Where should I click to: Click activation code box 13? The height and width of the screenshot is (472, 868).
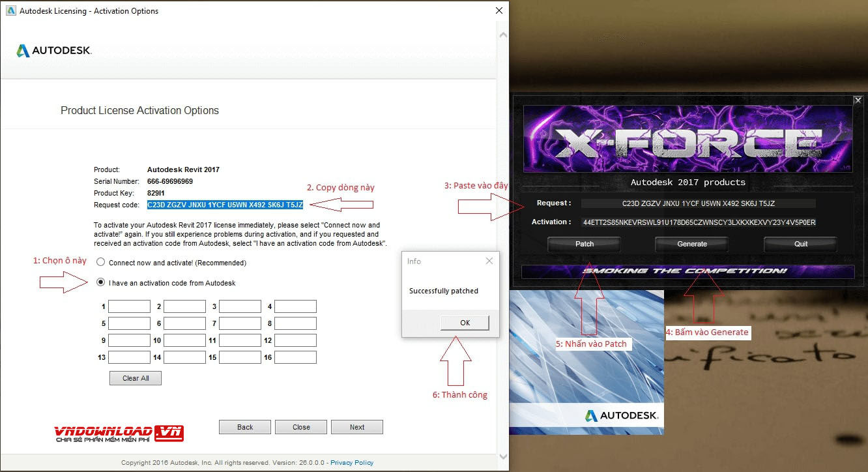[129, 357]
